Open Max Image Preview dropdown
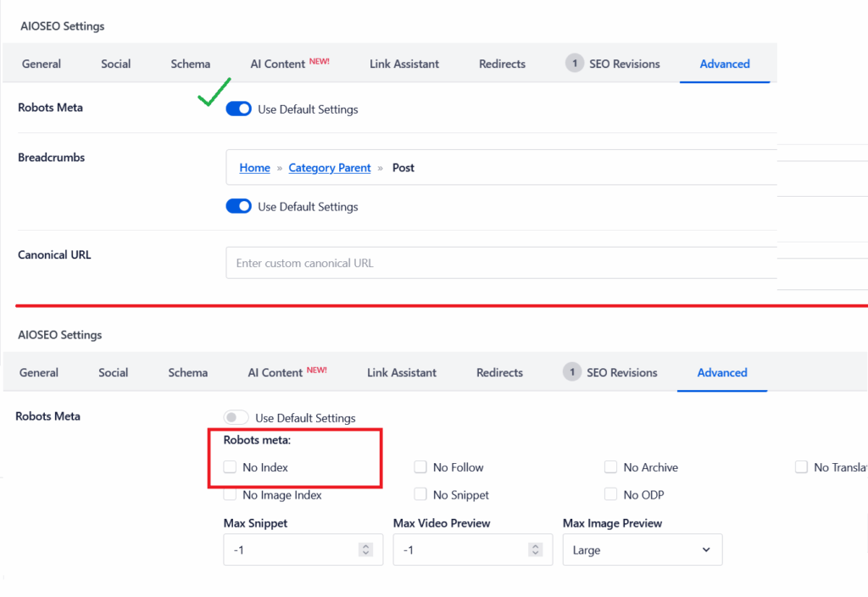Screen dimensions: 868x597 (x=643, y=550)
